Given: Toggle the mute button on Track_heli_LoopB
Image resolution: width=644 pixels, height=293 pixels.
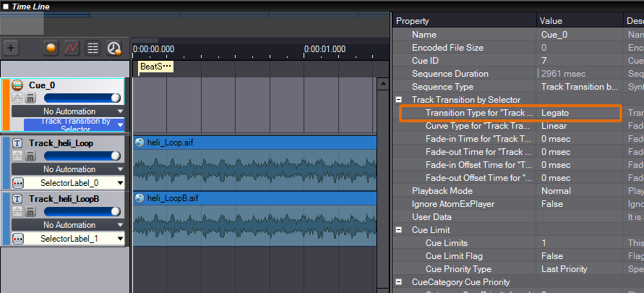Looking at the screenshot, I should pyautogui.click(x=31, y=211).
